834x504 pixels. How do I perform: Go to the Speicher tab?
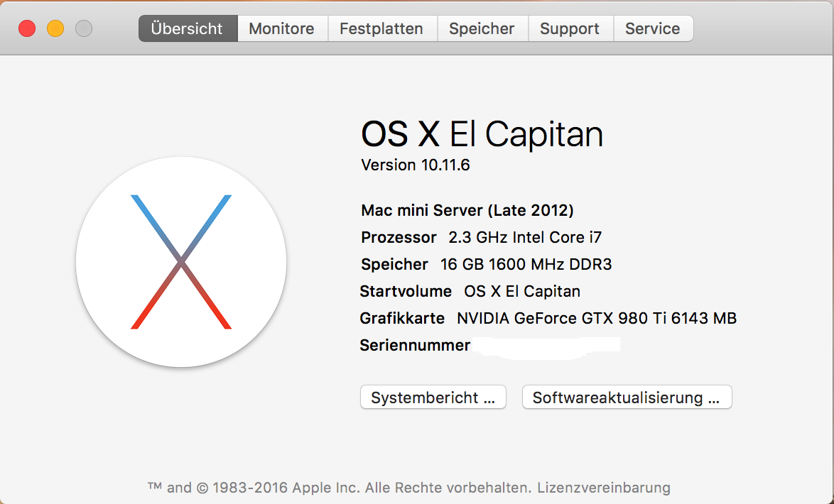click(482, 29)
